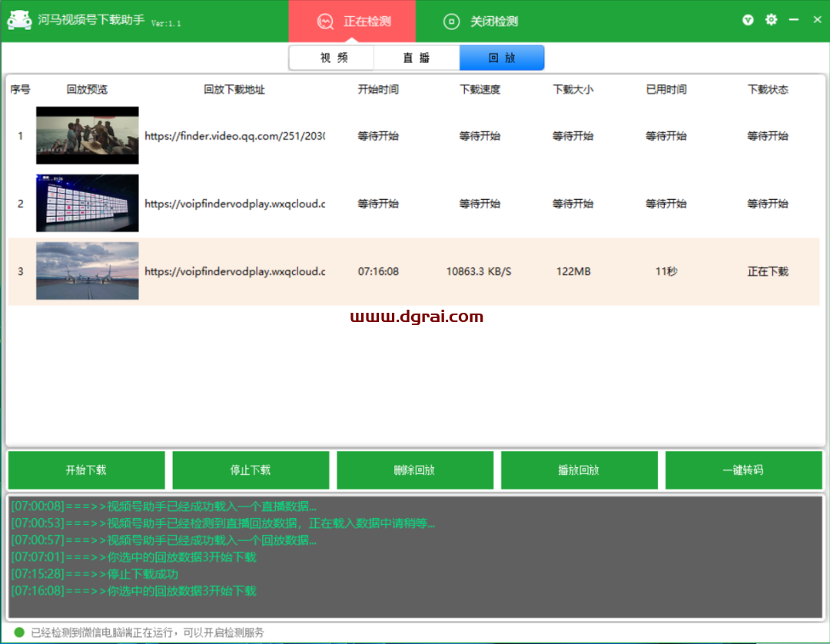Image resolution: width=830 pixels, height=644 pixels.
Task: Switch to the 回放 tab
Action: click(502, 58)
